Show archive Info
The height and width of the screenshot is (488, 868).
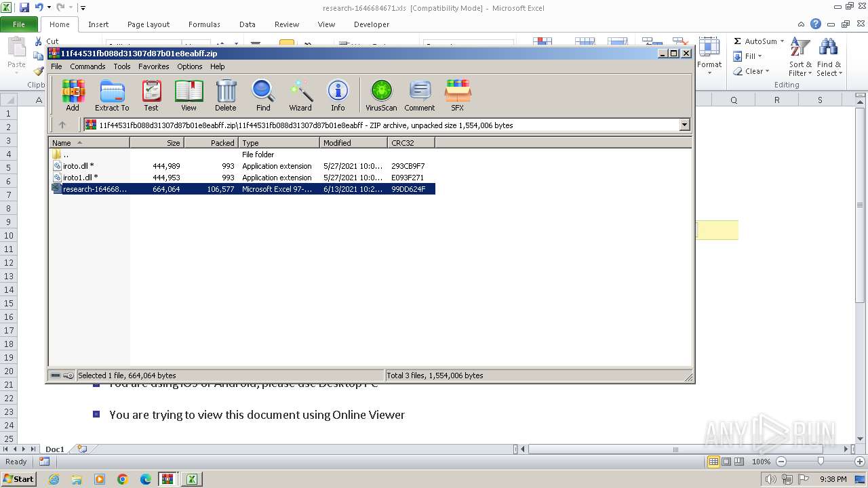tap(338, 95)
